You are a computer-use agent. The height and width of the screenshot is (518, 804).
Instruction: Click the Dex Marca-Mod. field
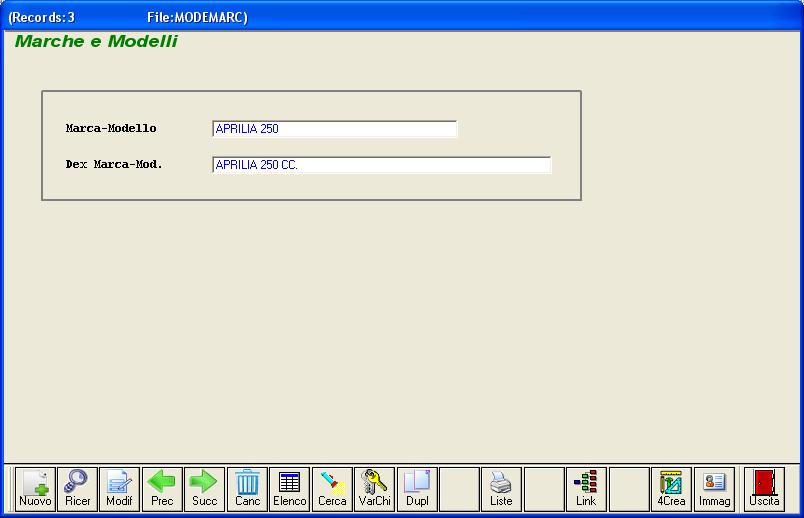pyautogui.click(x=381, y=165)
